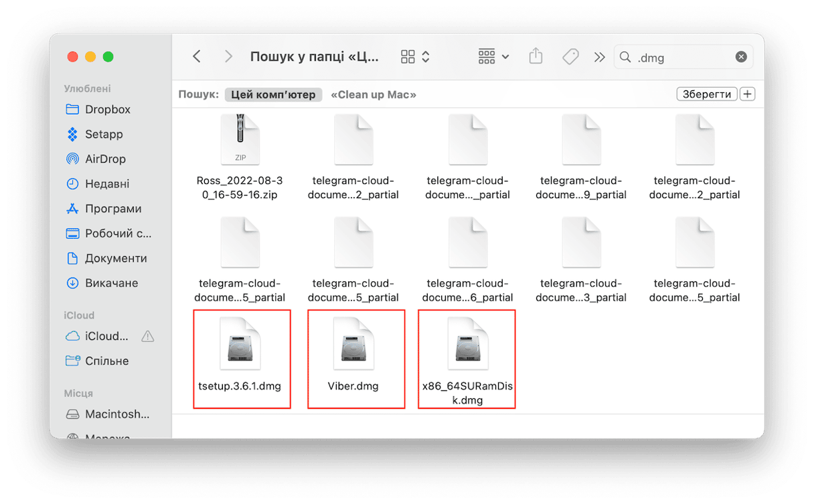Select the Viber.dmg file icon
The image size is (814, 504).
pyautogui.click(x=353, y=344)
